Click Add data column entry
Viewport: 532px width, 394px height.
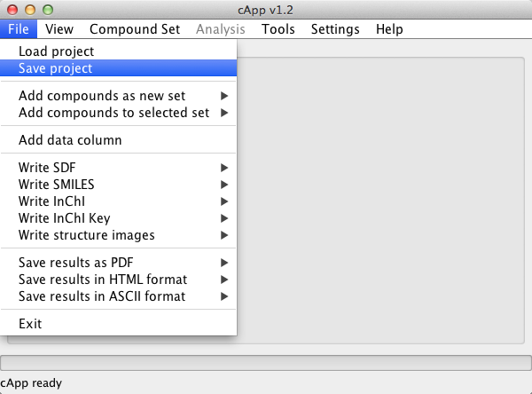[x=118, y=140]
